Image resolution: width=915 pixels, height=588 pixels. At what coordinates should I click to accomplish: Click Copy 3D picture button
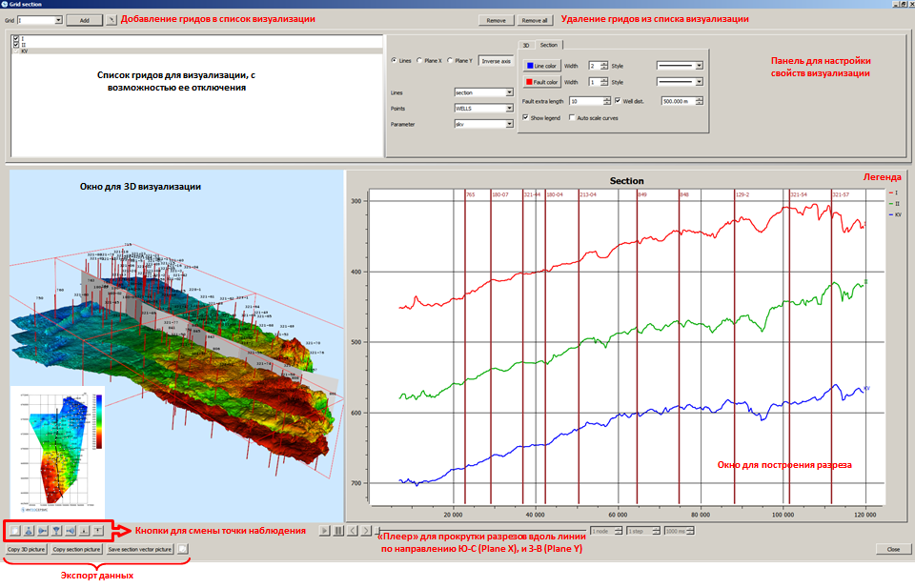pyautogui.click(x=26, y=549)
